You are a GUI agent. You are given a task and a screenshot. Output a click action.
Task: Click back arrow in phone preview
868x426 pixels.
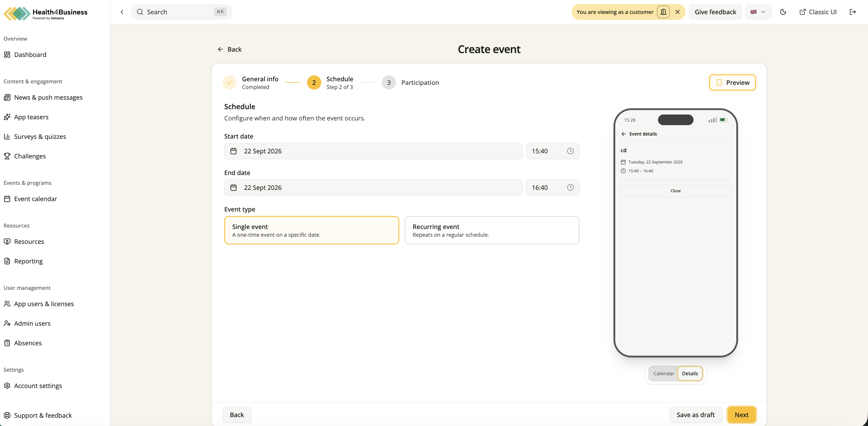[x=623, y=134]
